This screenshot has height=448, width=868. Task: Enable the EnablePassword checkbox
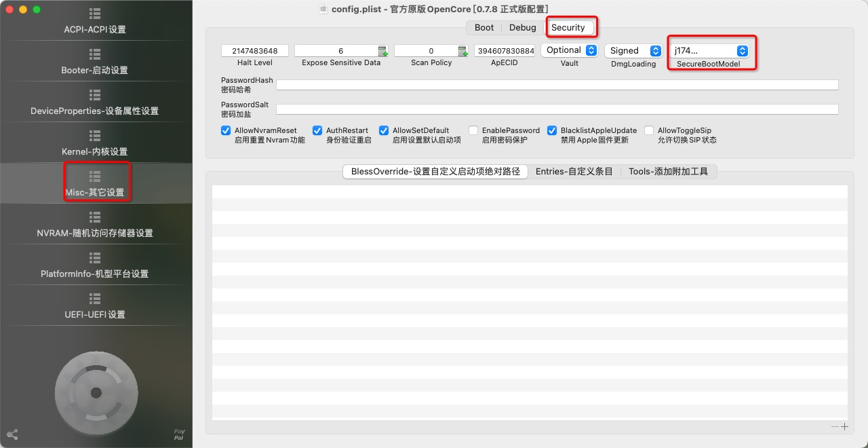click(473, 130)
